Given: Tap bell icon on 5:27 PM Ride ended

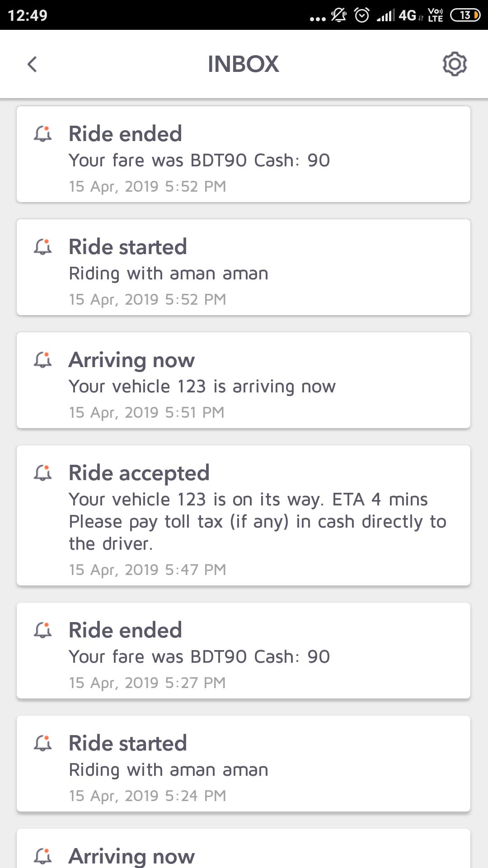Looking at the screenshot, I should [43, 630].
